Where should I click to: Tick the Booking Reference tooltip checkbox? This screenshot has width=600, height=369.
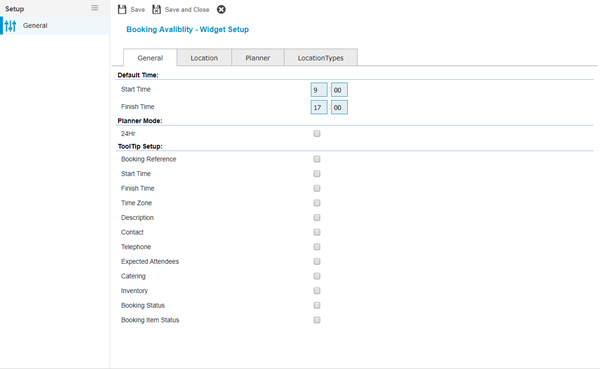tap(317, 159)
